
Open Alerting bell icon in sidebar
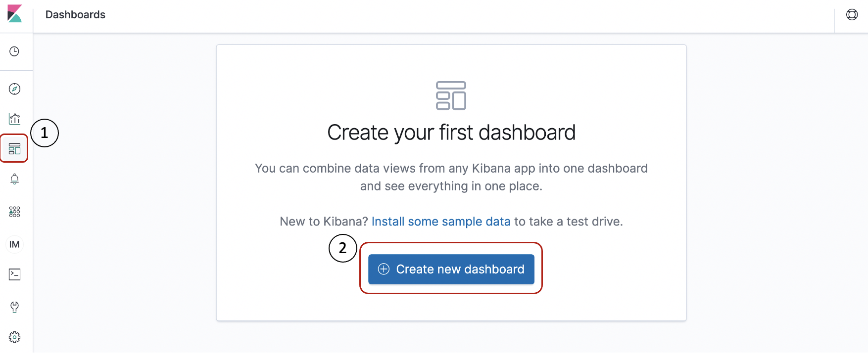click(x=14, y=179)
